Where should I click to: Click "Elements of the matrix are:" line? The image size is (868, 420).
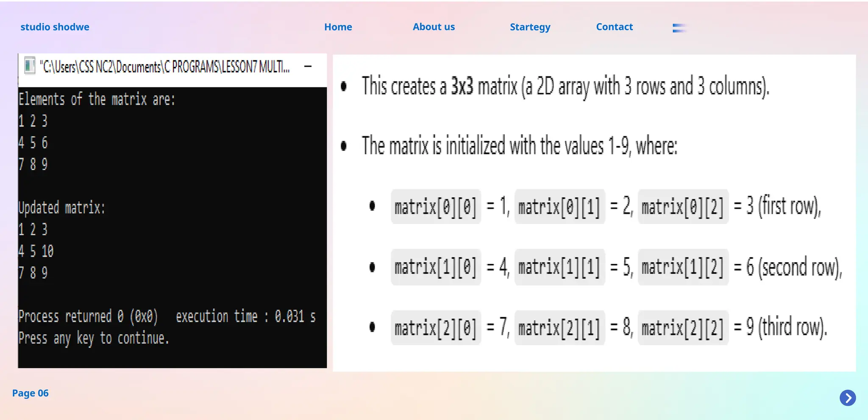[97, 99]
